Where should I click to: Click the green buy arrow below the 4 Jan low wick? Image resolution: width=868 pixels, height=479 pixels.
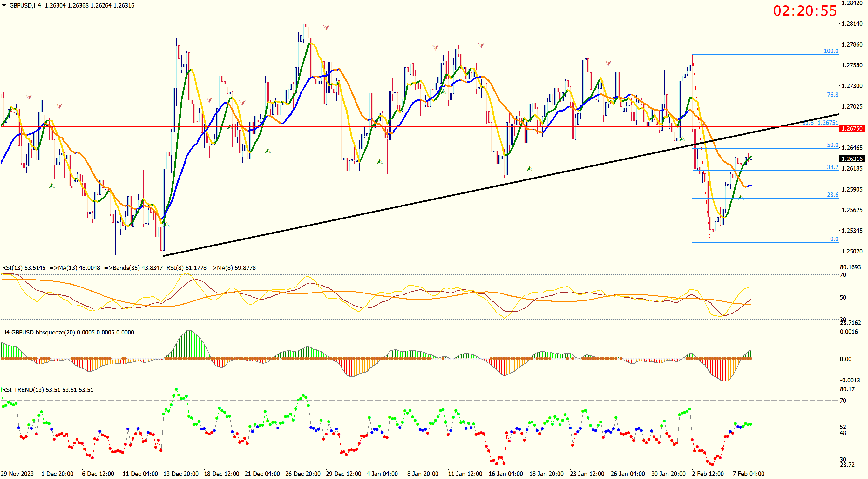[x=379, y=162]
